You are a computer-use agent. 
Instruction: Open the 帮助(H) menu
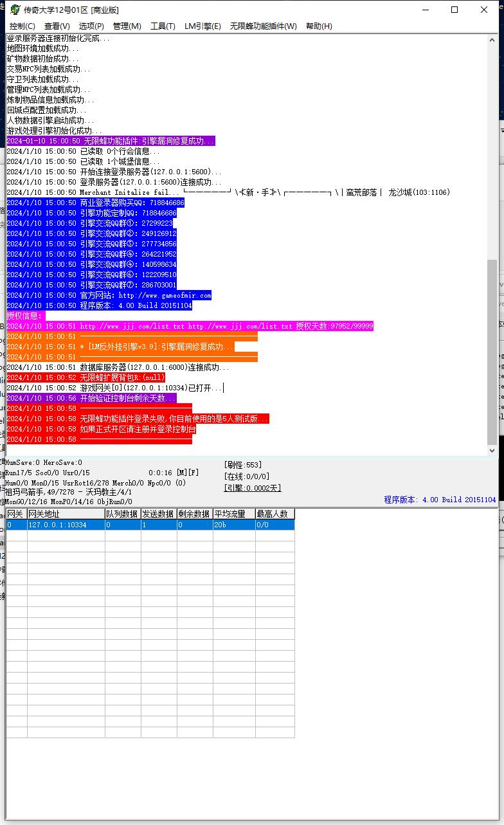click(x=319, y=26)
